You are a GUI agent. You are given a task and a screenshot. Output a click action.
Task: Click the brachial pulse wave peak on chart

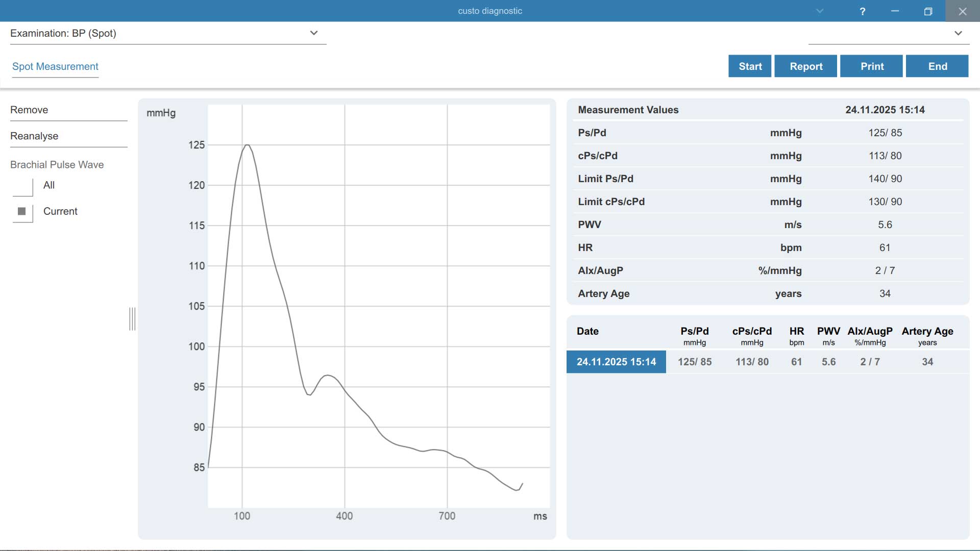pyautogui.click(x=247, y=145)
